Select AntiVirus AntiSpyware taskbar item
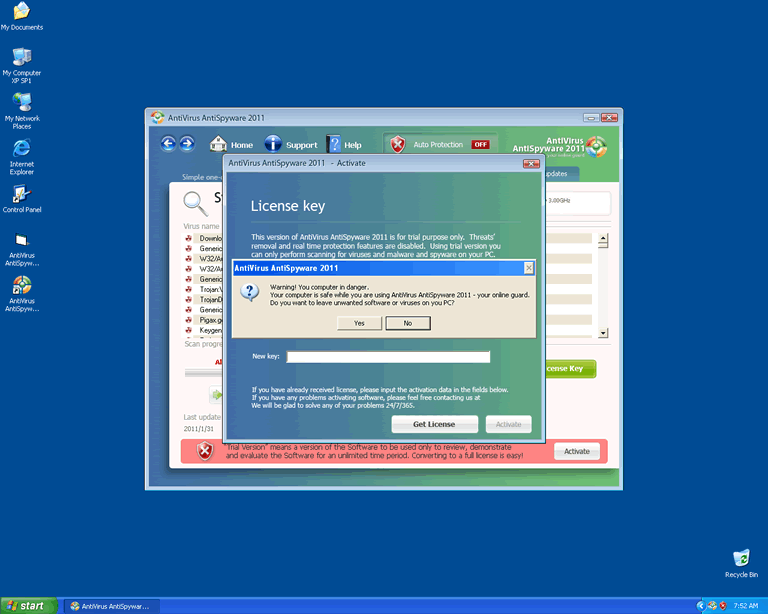768x614 pixels. 108,606
